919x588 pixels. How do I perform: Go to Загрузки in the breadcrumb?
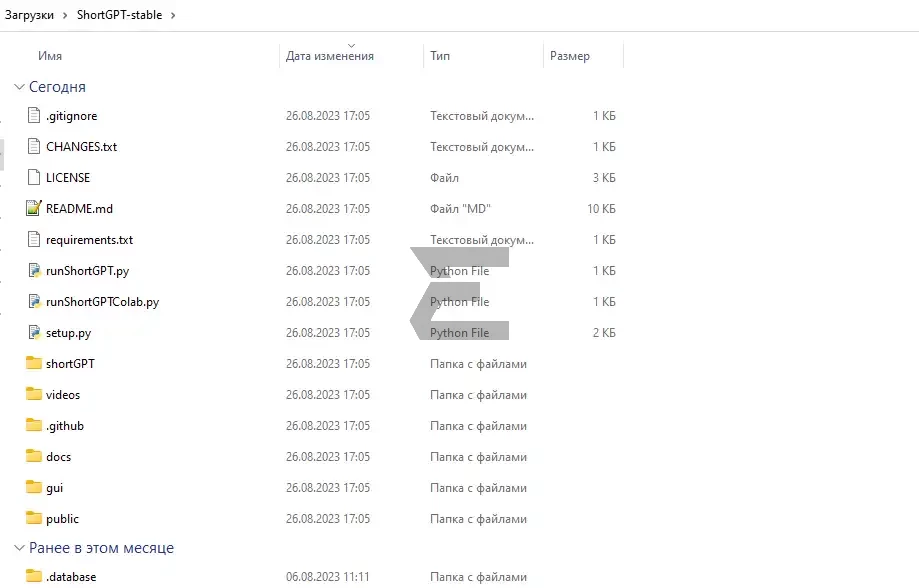[29, 15]
